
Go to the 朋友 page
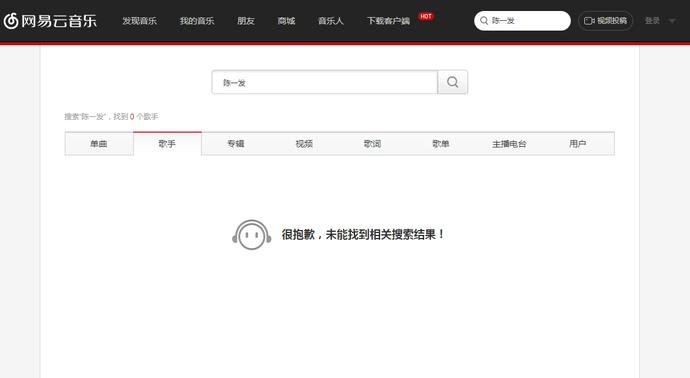pos(246,21)
